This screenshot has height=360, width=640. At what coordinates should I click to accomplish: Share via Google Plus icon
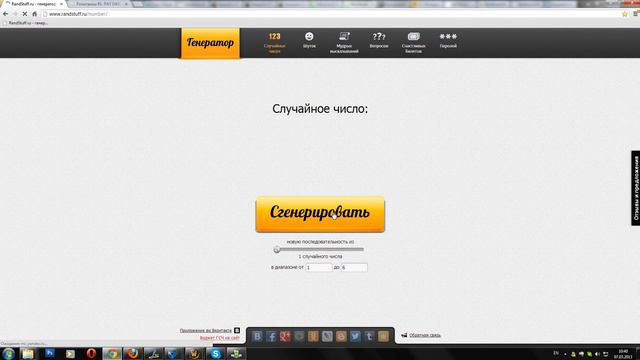click(285, 336)
